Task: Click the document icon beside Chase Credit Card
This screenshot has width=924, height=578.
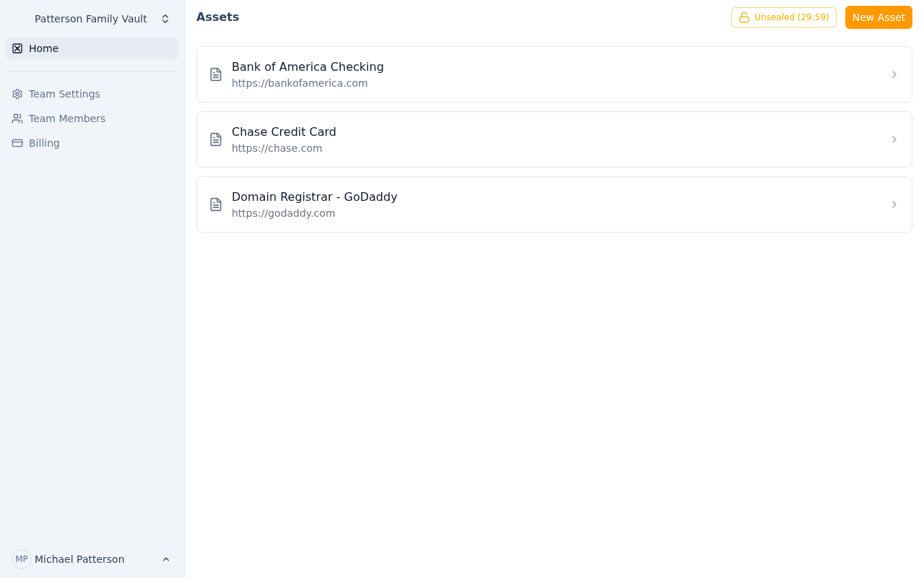Action: click(x=216, y=139)
